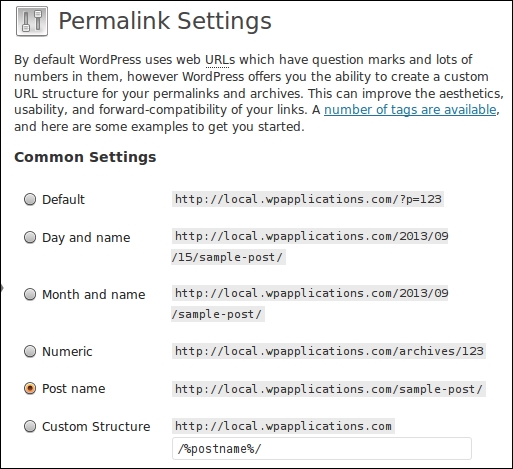Click the /%postname%/ custom structure text field
The width and height of the screenshot is (513, 469).
tap(322, 449)
